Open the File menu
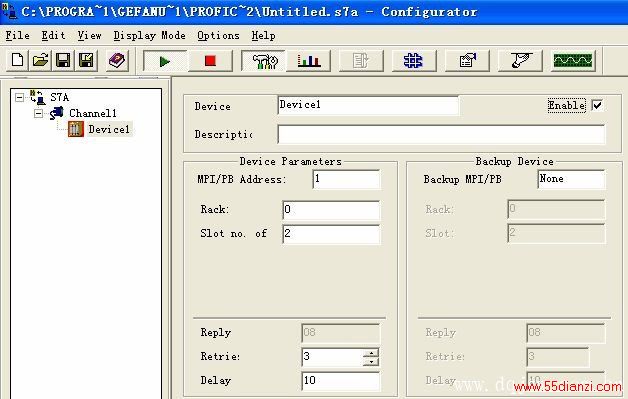The width and height of the screenshot is (628, 399). point(17,36)
